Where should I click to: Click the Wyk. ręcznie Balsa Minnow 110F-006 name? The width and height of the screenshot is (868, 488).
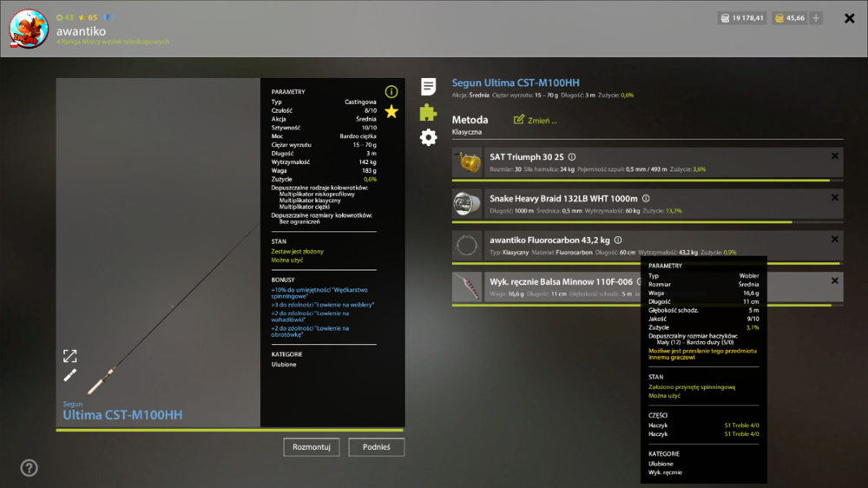coord(561,281)
